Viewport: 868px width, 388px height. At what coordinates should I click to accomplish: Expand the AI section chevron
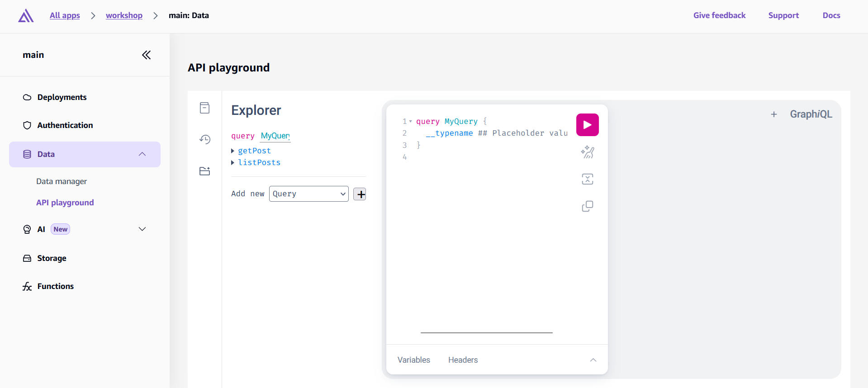[x=142, y=229]
